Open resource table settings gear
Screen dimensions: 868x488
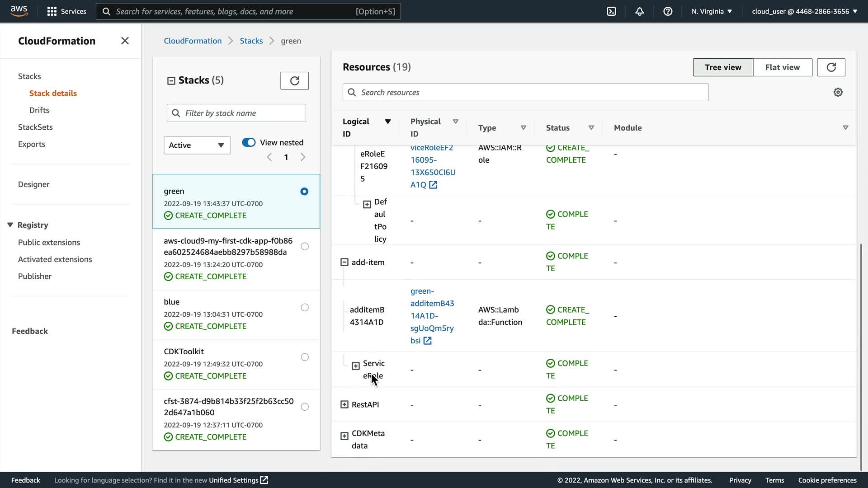tap(838, 92)
